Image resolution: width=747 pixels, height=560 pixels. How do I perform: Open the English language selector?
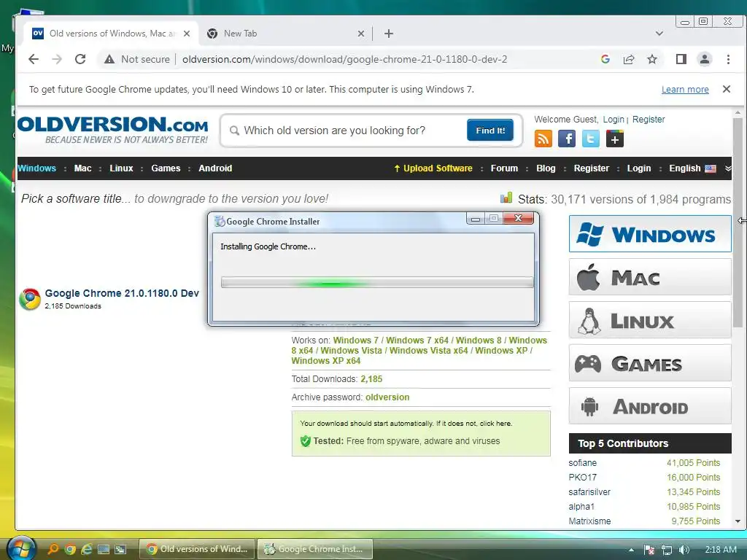692,168
